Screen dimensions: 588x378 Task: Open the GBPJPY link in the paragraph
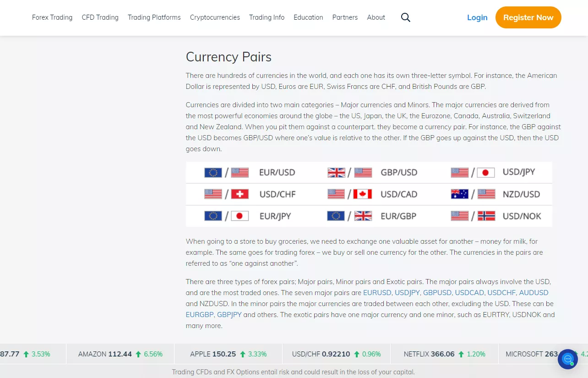pyautogui.click(x=229, y=315)
